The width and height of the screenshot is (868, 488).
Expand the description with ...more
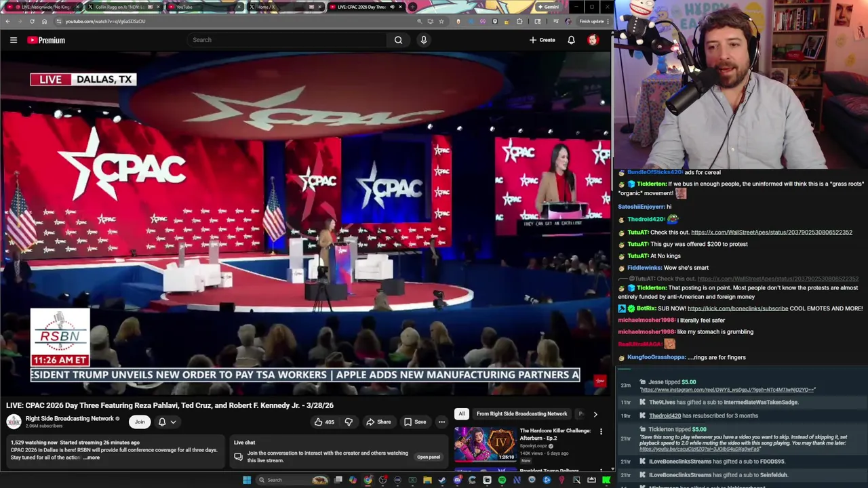(92, 457)
